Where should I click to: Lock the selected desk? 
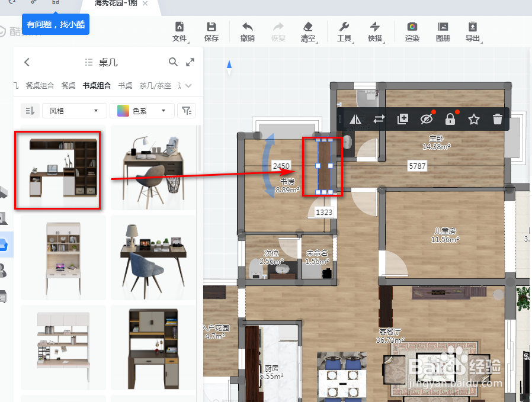450,119
